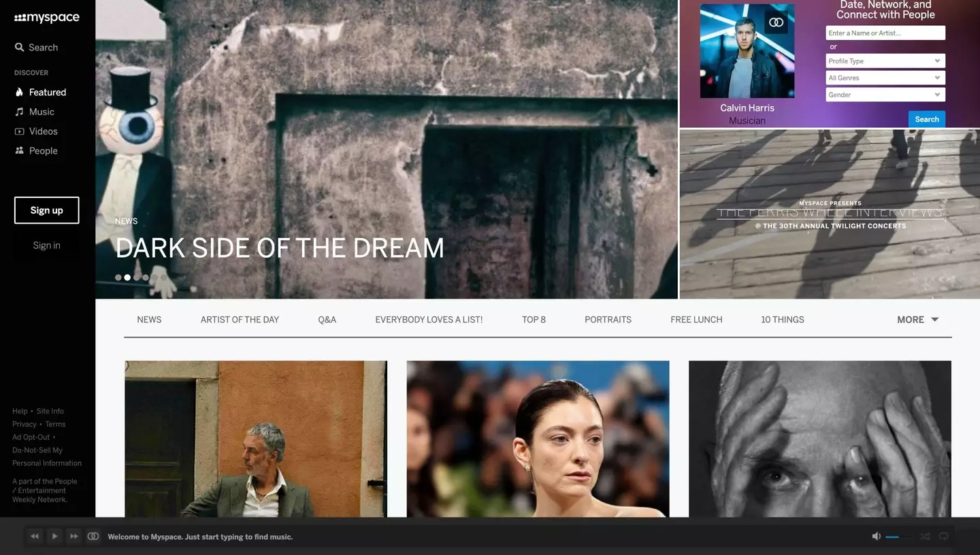Enable shuffle in the music player

click(926, 537)
